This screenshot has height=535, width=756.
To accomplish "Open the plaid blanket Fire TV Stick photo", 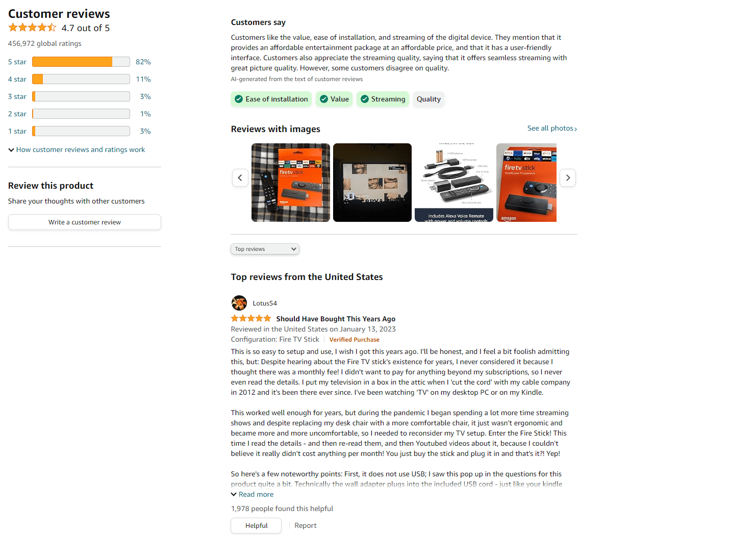I will (x=291, y=183).
